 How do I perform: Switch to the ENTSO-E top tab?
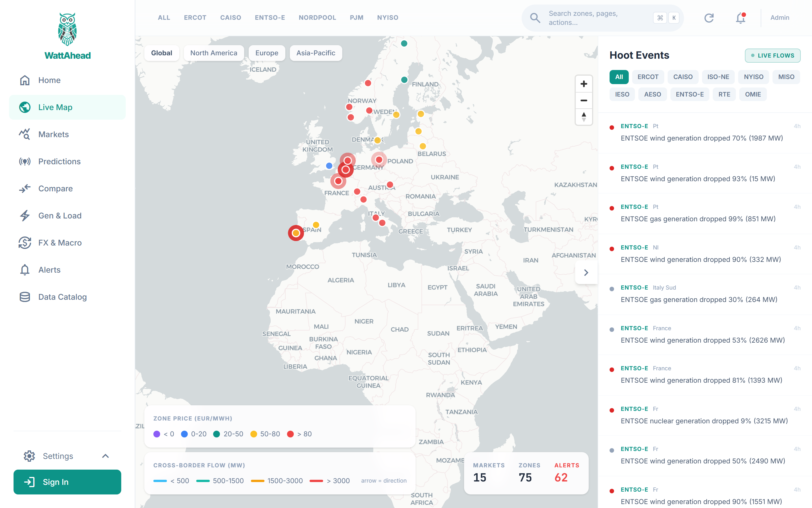click(x=270, y=18)
